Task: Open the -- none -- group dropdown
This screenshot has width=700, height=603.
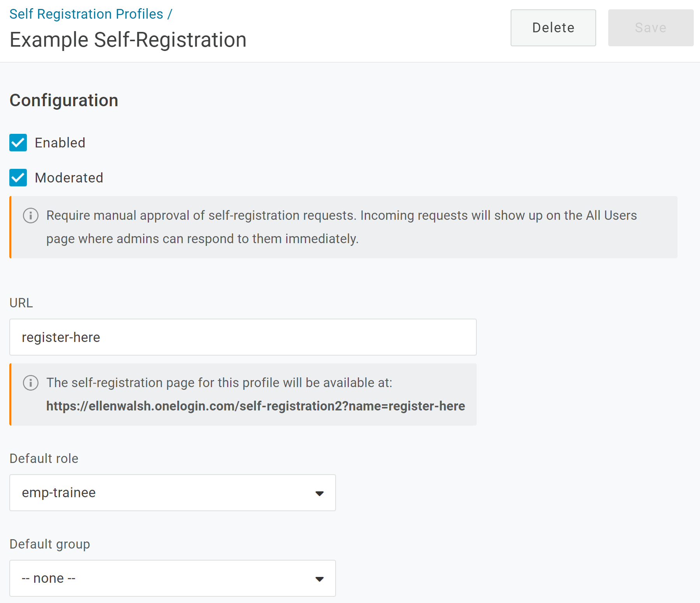Action: pyautogui.click(x=173, y=578)
